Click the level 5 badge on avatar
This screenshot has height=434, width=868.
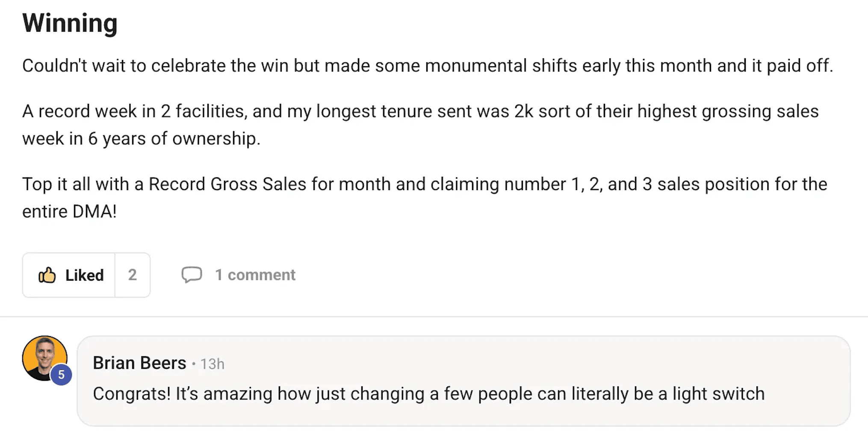61,375
